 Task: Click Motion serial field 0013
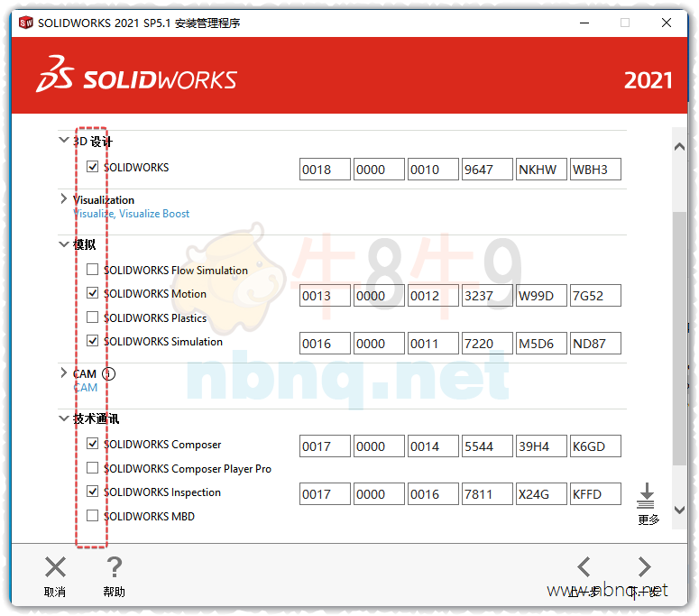325,296
